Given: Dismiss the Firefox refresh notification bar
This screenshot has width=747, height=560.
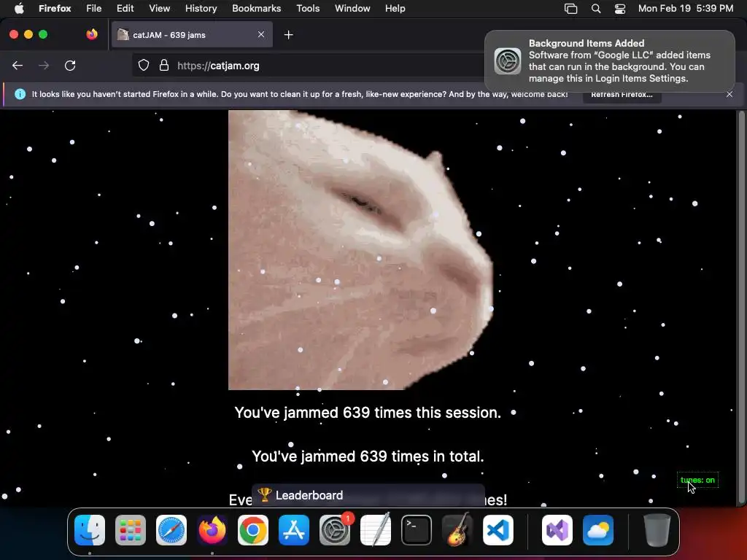Looking at the screenshot, I should point(729,94).
